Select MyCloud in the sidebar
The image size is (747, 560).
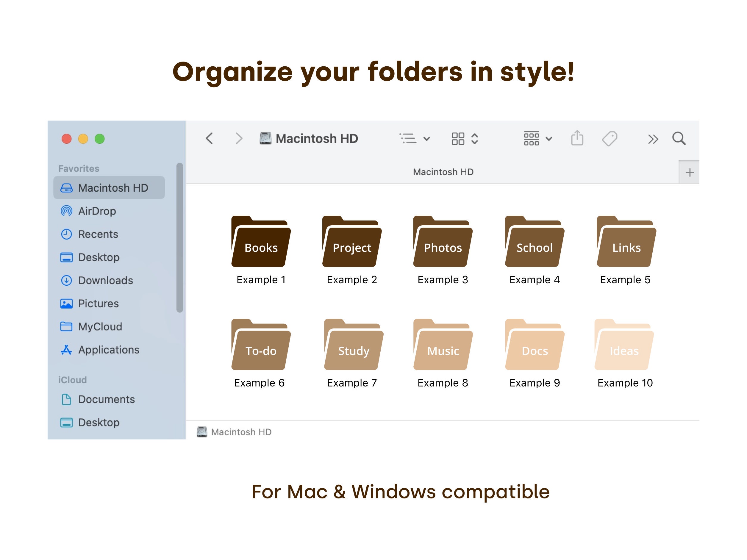pyautogui.click(x=100, y=326)
